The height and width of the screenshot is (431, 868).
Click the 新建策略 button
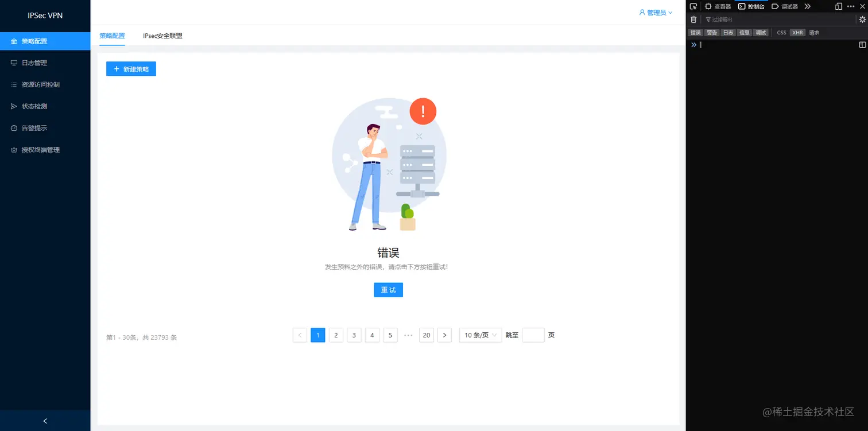point(131,68)
